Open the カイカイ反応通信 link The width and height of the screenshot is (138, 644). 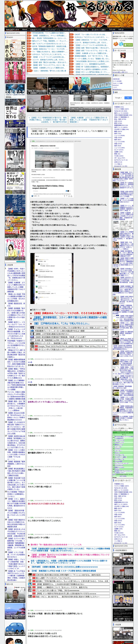pyautogui.click(x=117, y=81)
